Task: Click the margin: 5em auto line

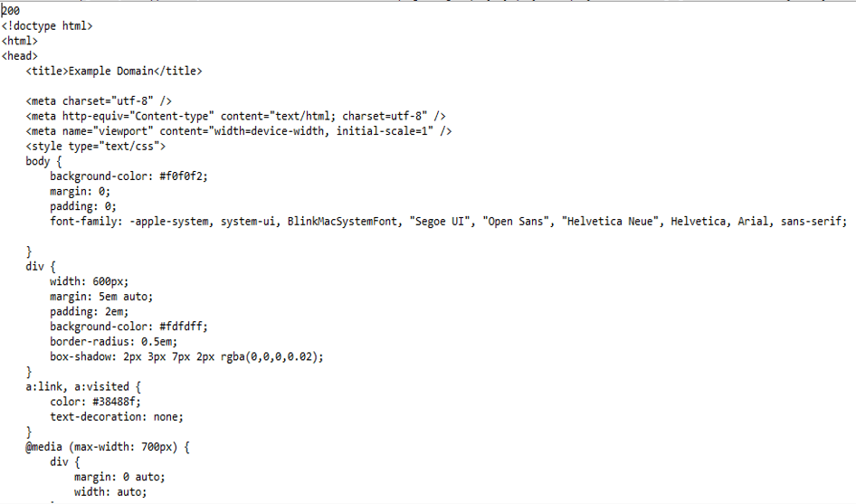Action: coord(101,296)
